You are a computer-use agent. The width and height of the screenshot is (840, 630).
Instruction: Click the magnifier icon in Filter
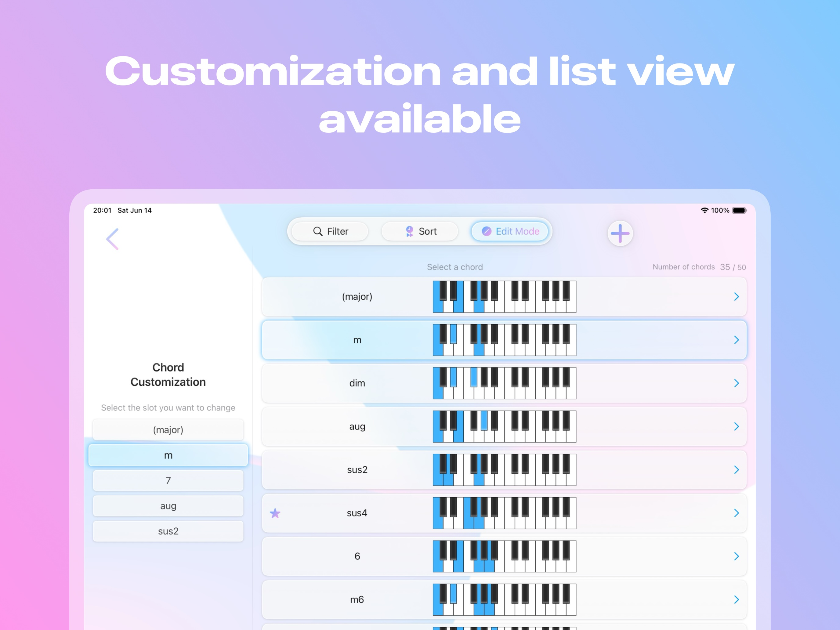[x=317, y=231]
